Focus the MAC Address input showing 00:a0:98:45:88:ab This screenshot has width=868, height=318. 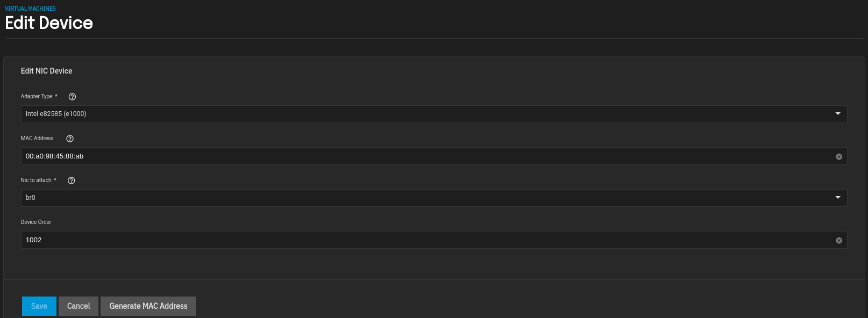(x=428, y=156)
